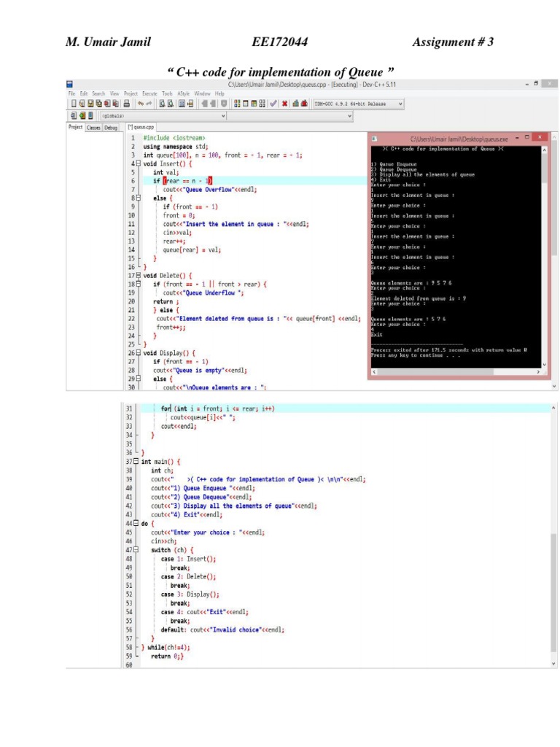560x747 pixels.
Task: Collapse the main() function fold marker
Action: [x=136, y=461]
